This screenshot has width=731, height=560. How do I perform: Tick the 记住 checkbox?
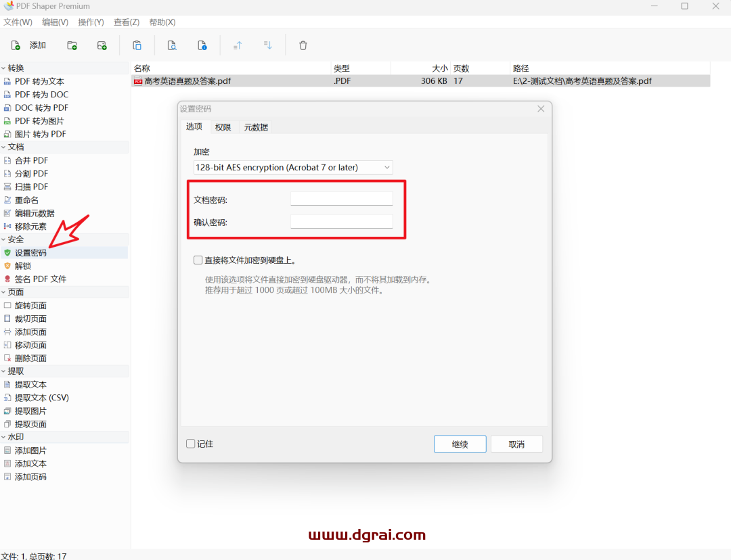click(x=191, y=444)
